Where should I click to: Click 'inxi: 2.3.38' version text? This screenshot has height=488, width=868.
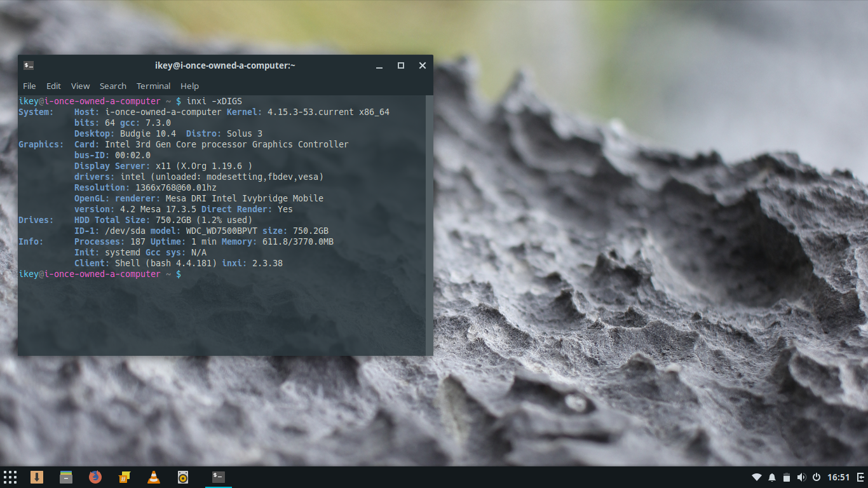pos(252,263)
